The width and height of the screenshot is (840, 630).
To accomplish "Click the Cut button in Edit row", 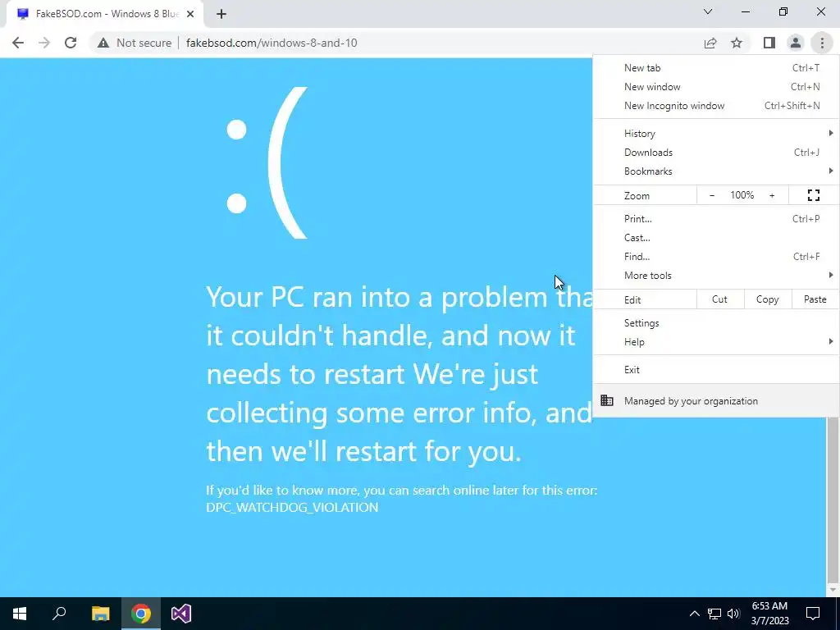I will pos(719,299).
